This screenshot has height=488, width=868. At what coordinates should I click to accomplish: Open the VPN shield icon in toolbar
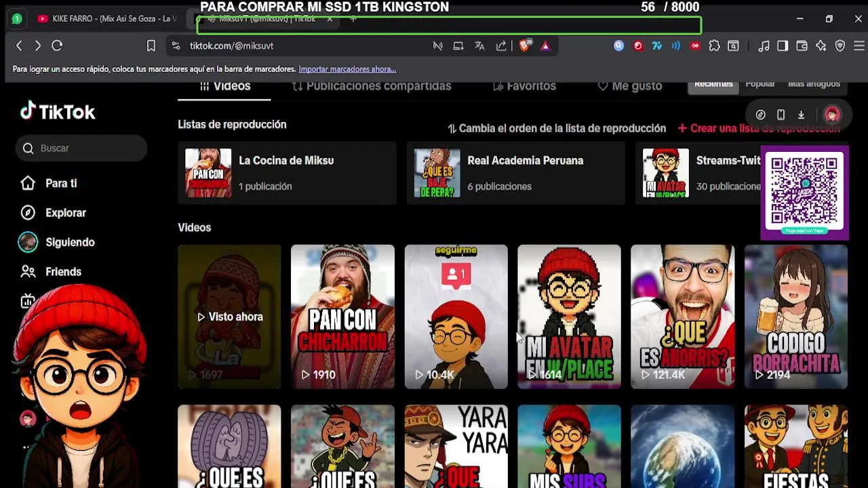840,45
